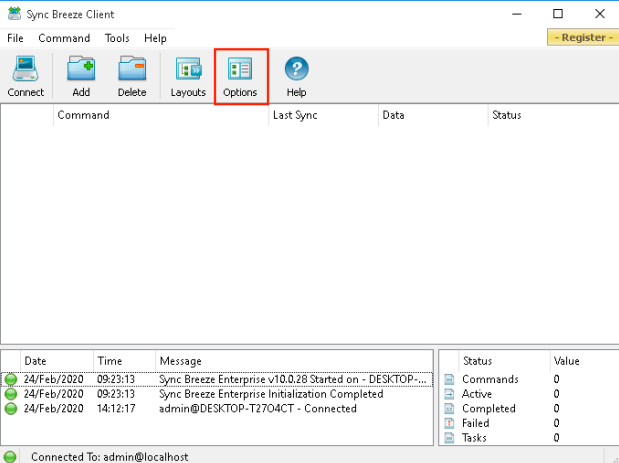Select 'Sync Breeze Enterprise Initialization Completed' message
This screenshot has width=619, height=463.
coord(271,394)
